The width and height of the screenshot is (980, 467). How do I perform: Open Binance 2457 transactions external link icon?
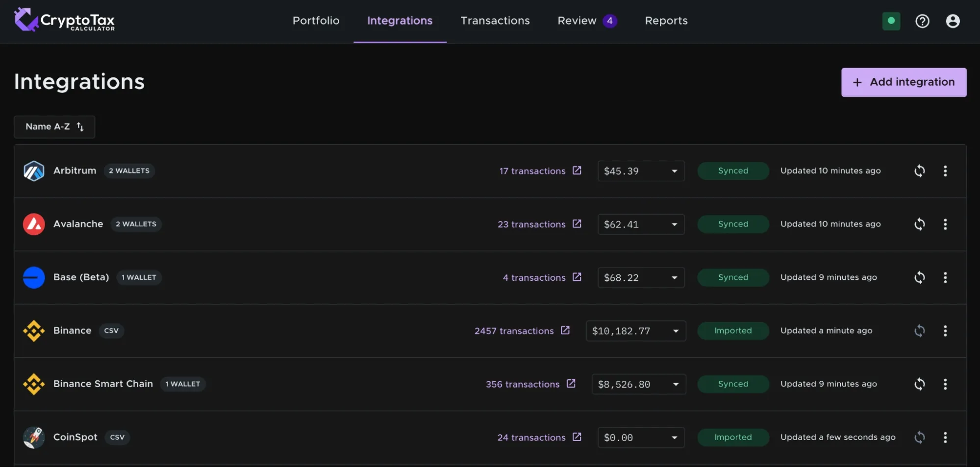click(565, 330)
